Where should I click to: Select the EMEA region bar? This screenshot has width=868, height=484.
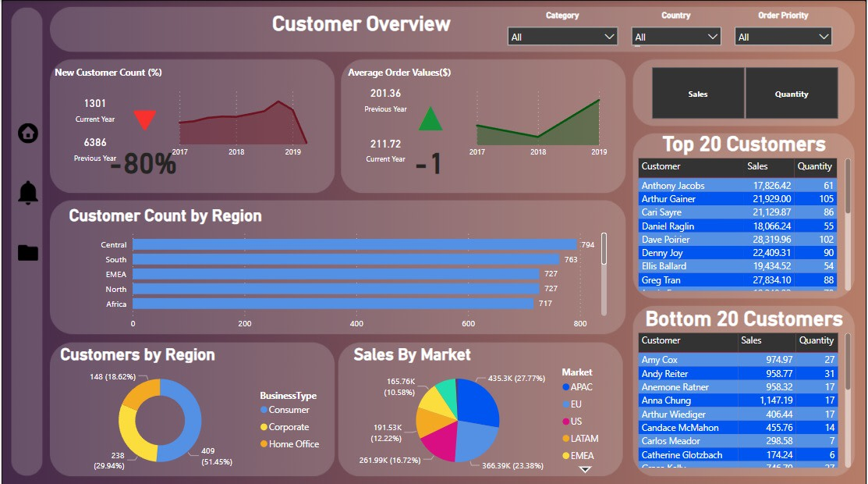pos(336,274)
